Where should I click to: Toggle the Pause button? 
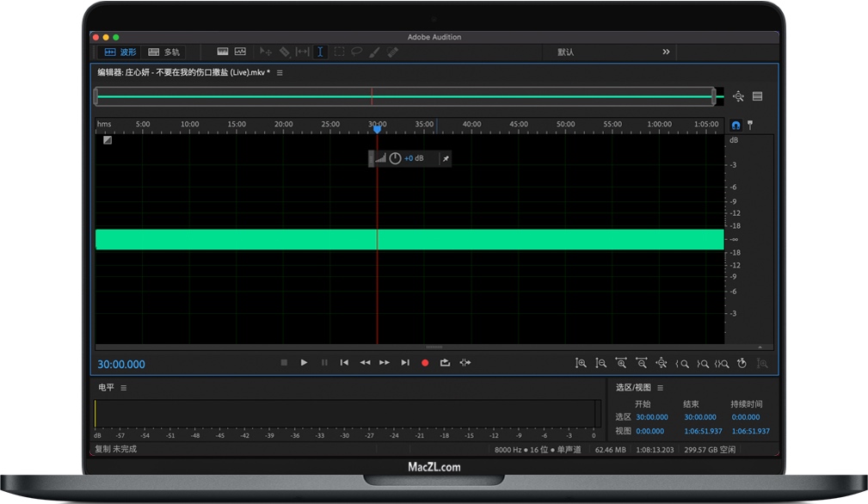point(324,362)
